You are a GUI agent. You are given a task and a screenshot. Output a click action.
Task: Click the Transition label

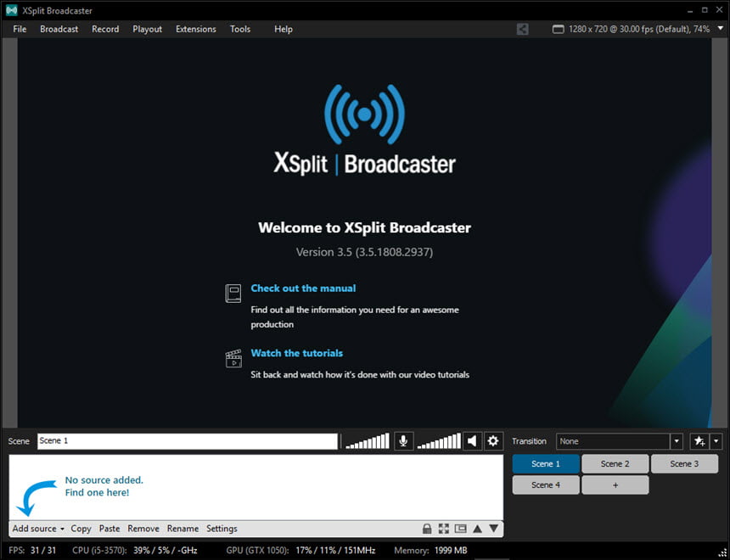click(x=530, y=441)
